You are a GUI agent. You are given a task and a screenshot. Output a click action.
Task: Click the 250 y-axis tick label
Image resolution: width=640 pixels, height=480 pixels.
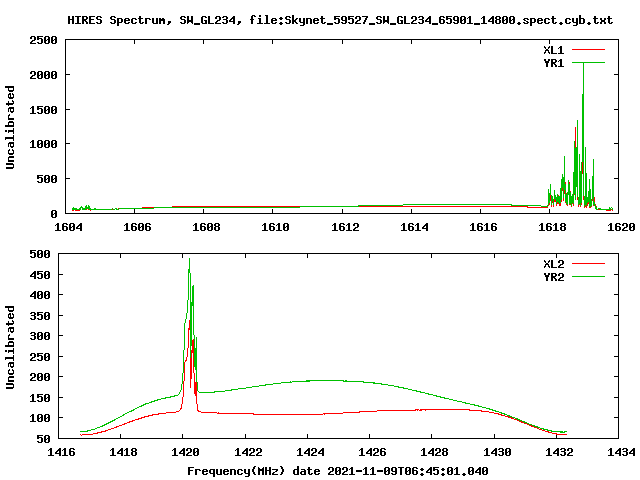40,357
